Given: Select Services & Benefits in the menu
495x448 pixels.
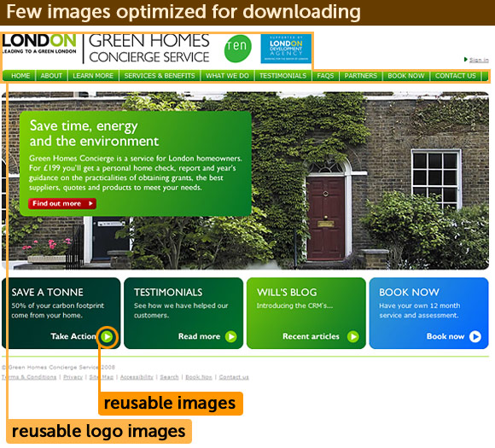Looking at the screenshot, I should (x=160, y=76).
